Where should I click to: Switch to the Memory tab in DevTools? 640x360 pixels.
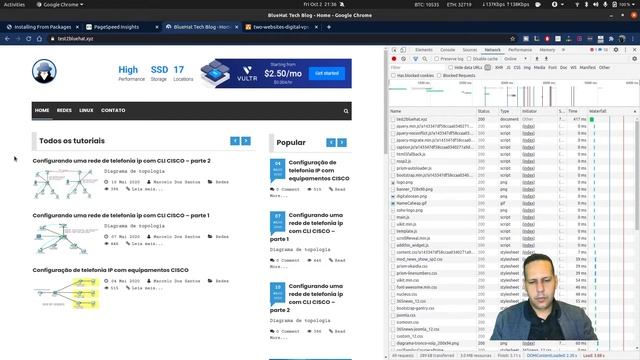(547, 50)
